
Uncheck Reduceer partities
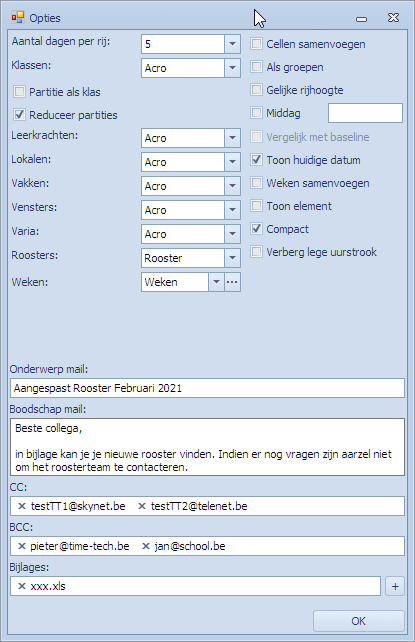tap(19, 114)
